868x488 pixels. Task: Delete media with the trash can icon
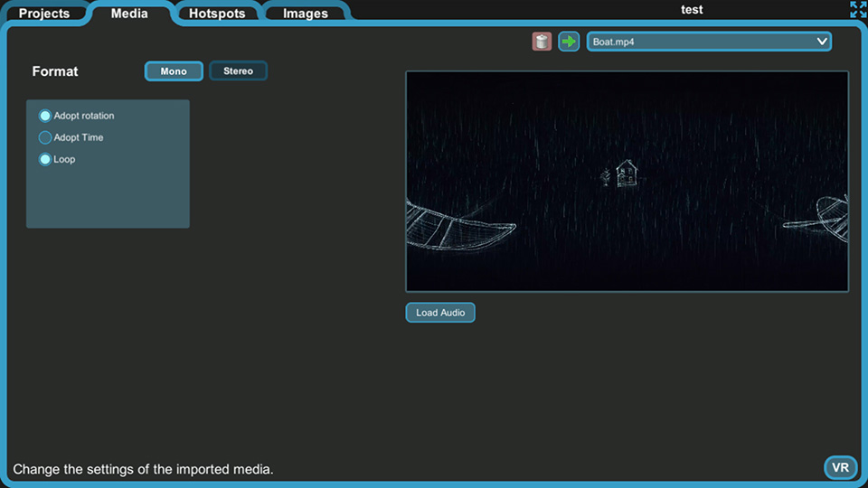coord(542,42)
